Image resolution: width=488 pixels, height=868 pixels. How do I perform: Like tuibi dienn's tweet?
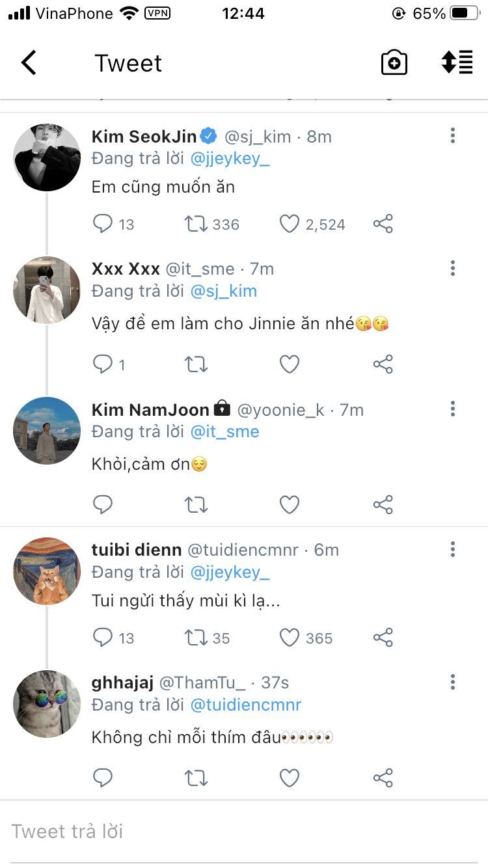pos(290,638)
